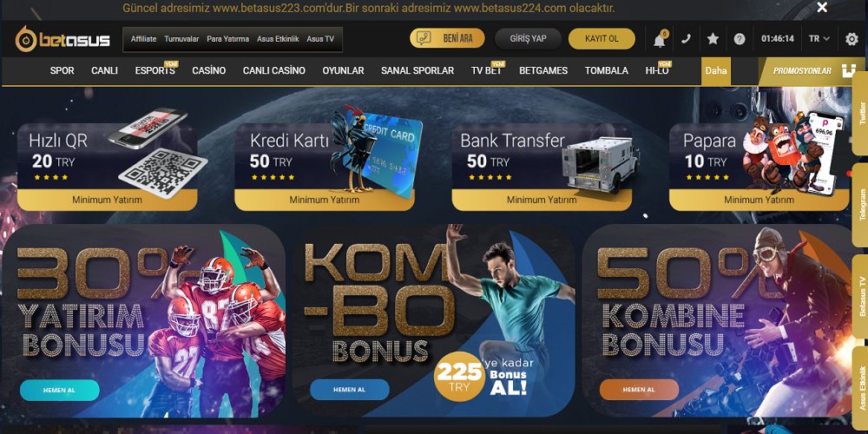The image size is (868, 434).
Task: Open the settings gear icon
Action: coord(852,39)
